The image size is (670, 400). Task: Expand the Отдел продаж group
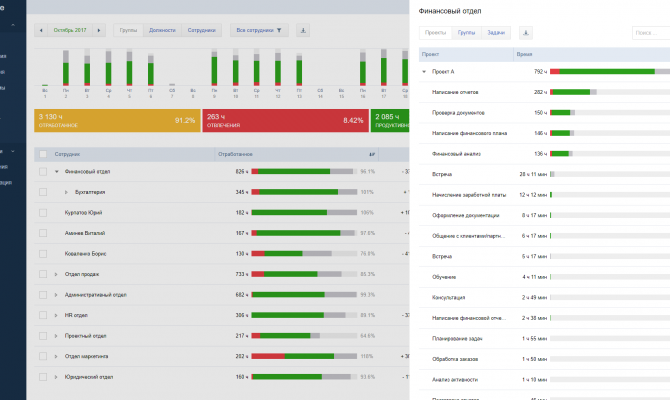[x=56, y=274]
